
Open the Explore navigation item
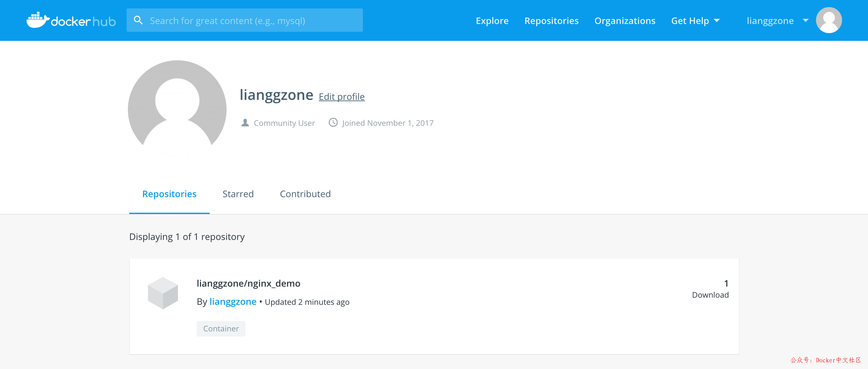(492, 21)
